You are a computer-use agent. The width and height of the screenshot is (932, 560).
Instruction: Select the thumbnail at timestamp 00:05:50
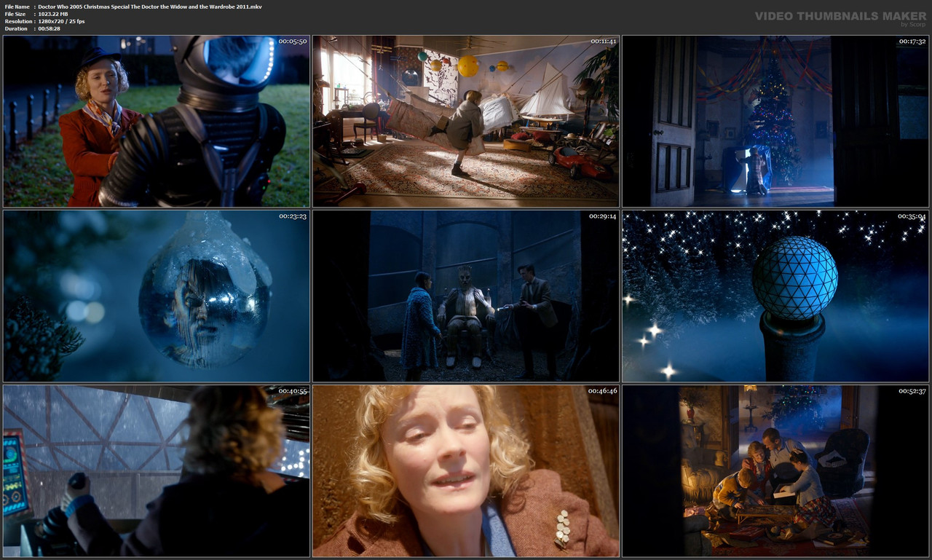tap(156, 120)
